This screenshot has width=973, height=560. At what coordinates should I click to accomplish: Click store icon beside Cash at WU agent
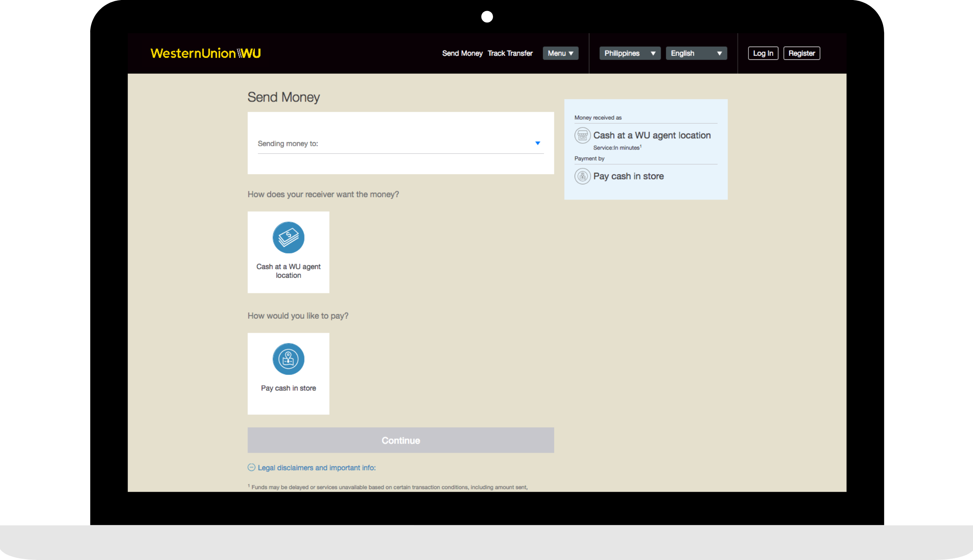point(582,135)
